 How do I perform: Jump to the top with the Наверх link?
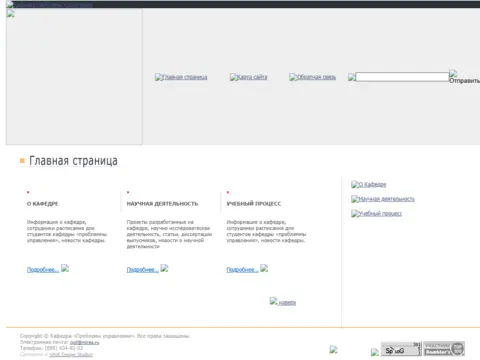(x=283, y=302)
